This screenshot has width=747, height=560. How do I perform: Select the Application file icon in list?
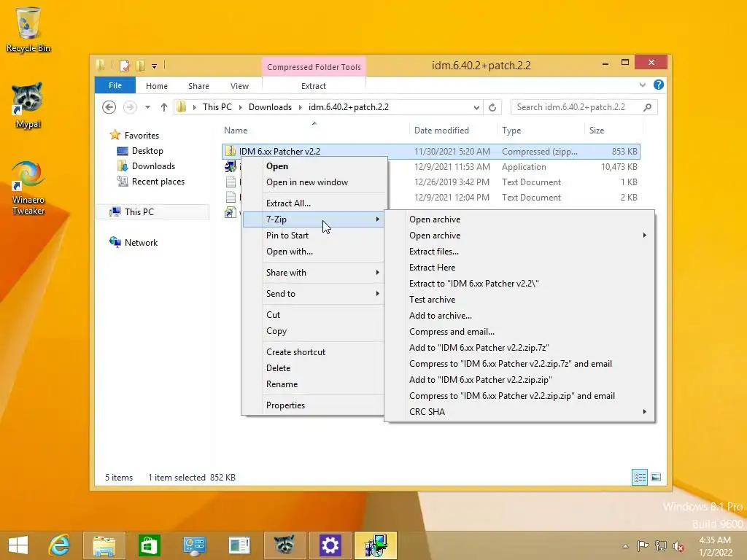coord(231,166)
